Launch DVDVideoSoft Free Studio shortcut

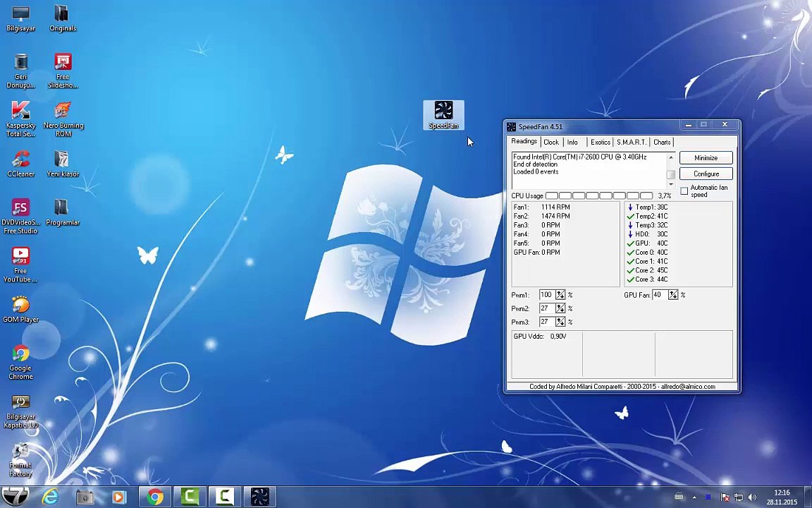click(20, 216)
